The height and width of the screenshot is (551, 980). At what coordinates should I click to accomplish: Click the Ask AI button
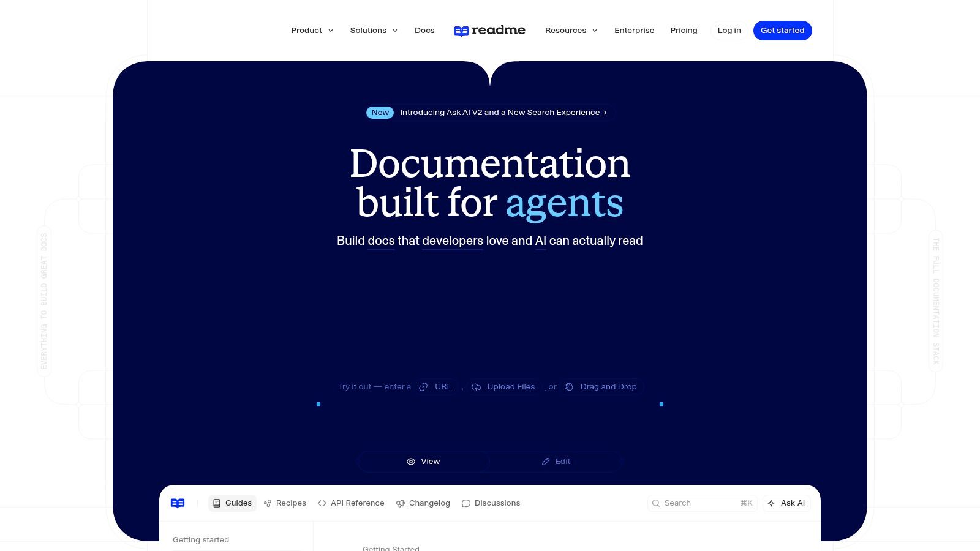pos(786,503)
